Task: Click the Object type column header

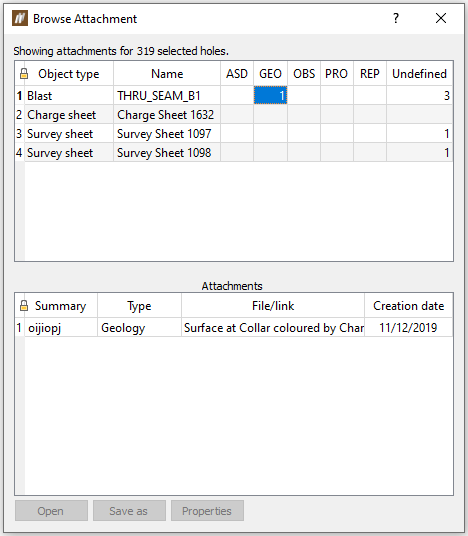Action: coord(68,74)
